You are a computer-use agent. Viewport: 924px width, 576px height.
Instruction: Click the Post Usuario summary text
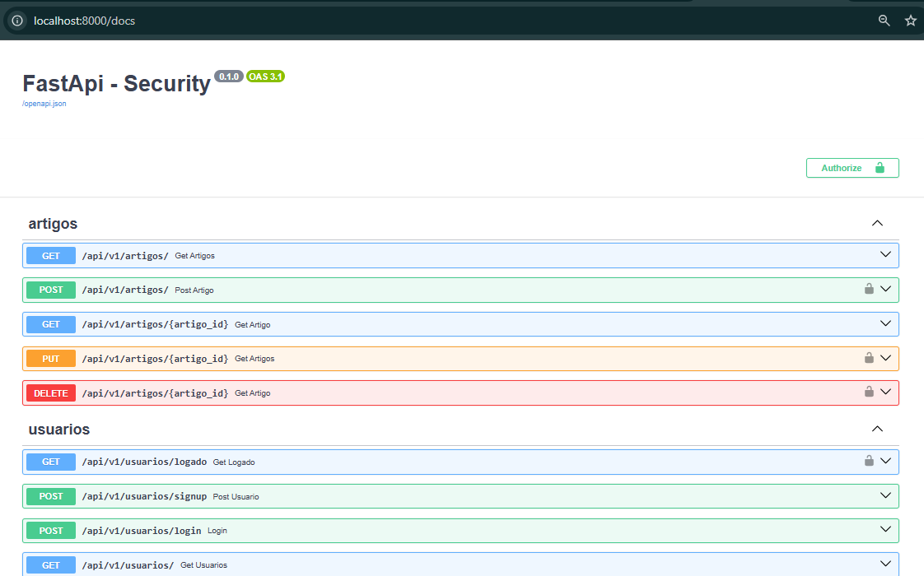[x=236, y=496]
